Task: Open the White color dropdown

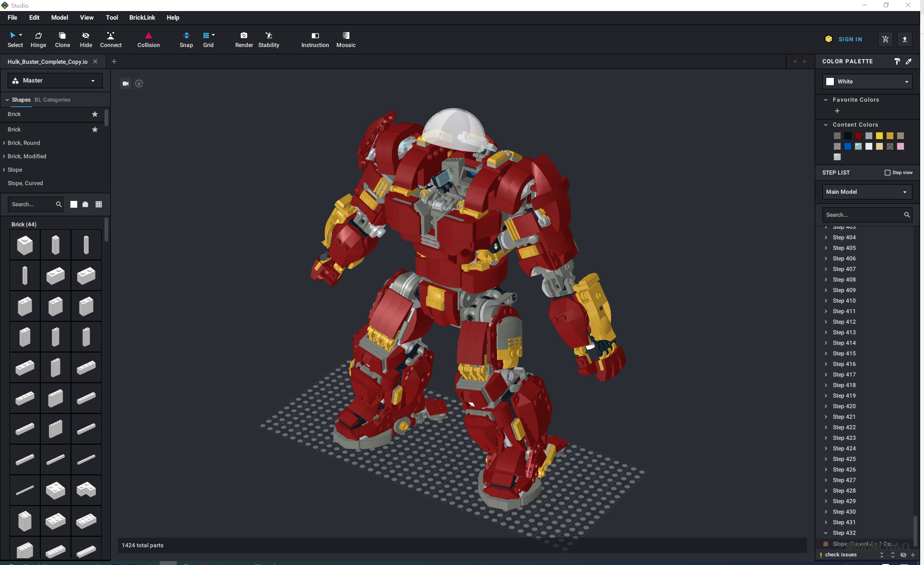Action: (867, 82)
